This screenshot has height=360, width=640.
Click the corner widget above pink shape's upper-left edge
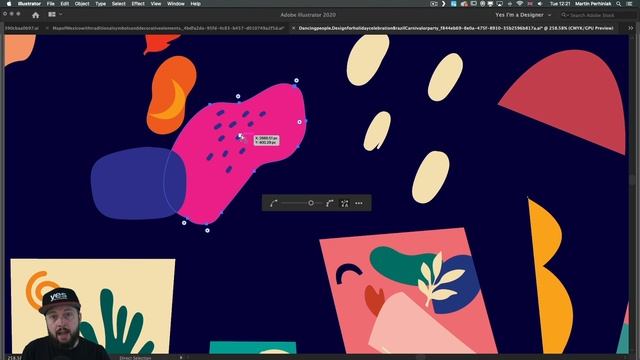pos(238,97)
